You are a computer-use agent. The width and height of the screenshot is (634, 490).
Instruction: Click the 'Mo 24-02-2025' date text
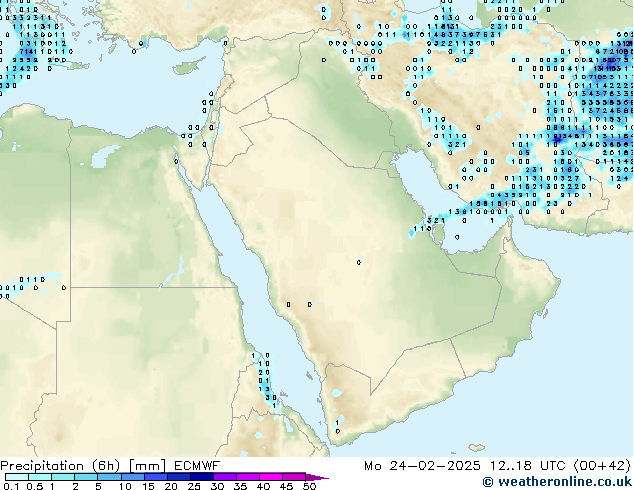coord(423,466)
